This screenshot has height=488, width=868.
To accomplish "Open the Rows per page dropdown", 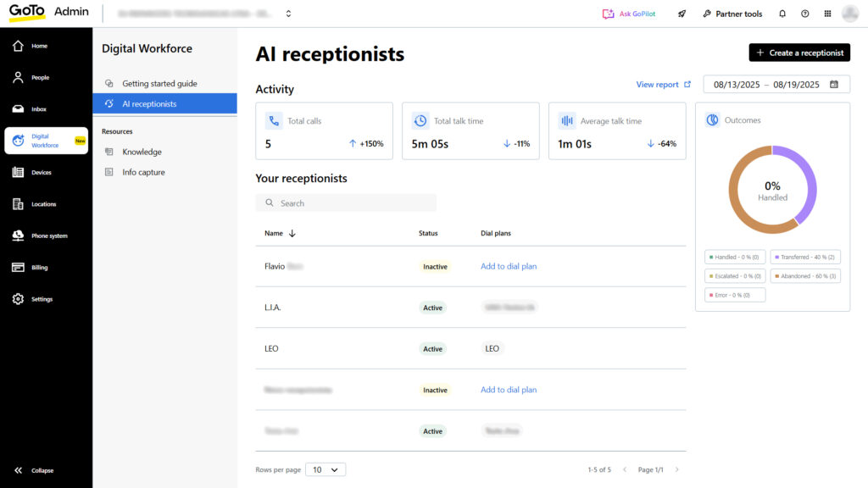I will pos(325,469).
